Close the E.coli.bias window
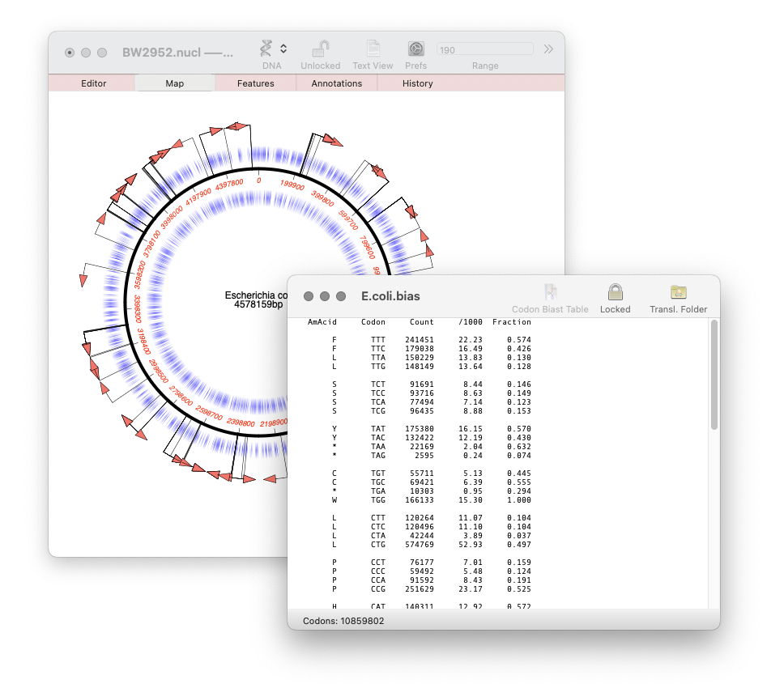Screen dimensions: 784x688 pyautogui.click(x=309, y=296)
